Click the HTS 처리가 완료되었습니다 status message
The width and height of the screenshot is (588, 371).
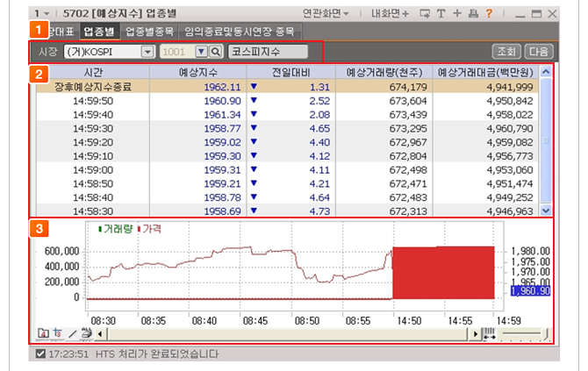coord(157,354)
